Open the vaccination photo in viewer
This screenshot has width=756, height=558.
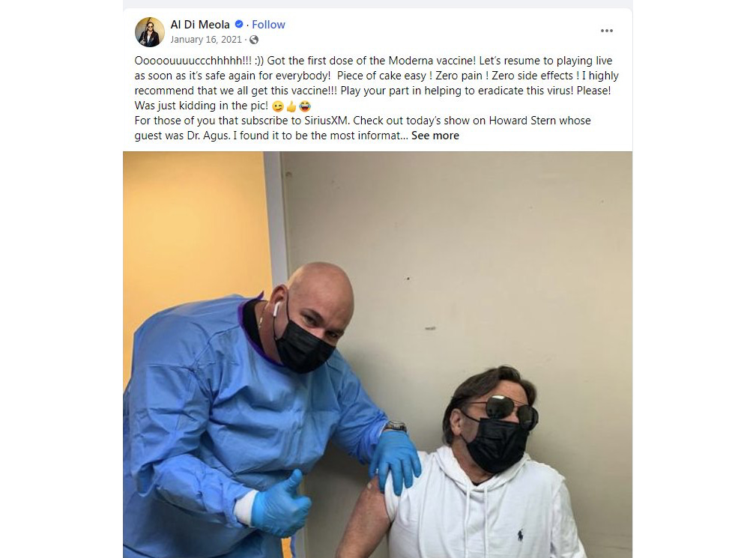(378, 355)
